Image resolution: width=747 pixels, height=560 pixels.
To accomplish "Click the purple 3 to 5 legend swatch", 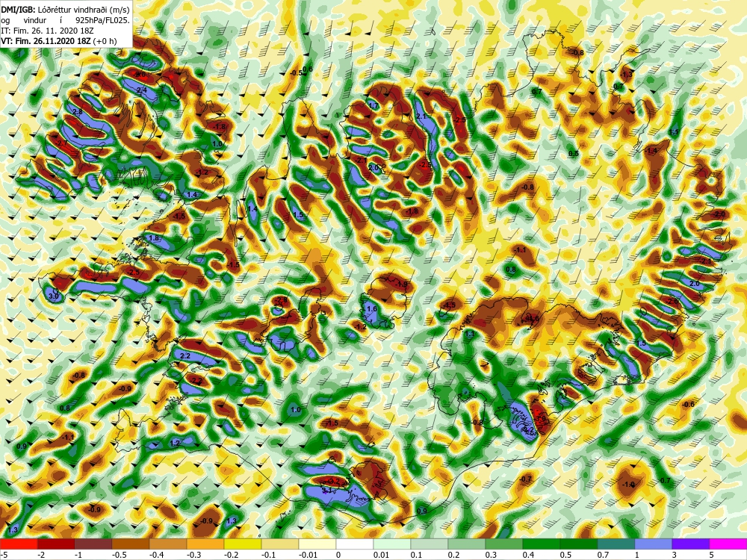I will pyautogui.click(x=691, y=544).
